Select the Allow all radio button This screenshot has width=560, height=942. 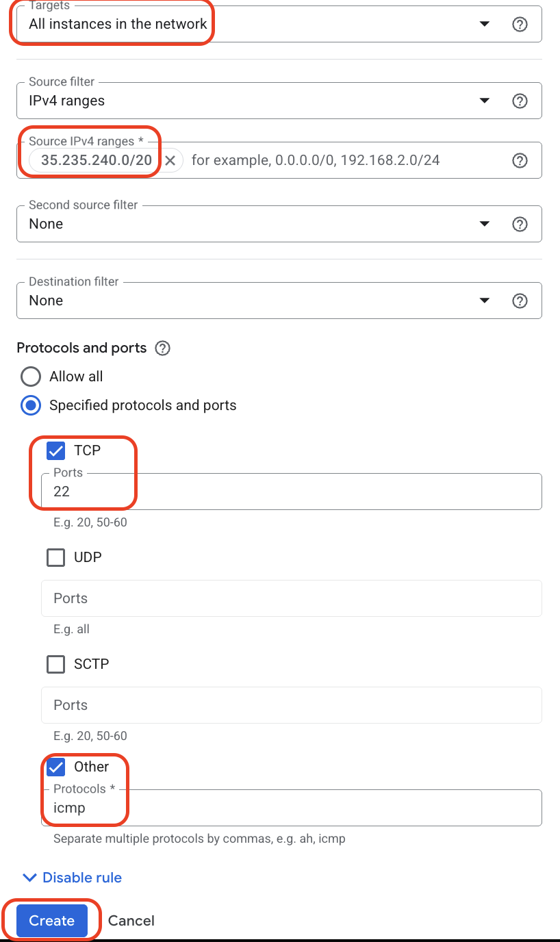tap(30, 376)
